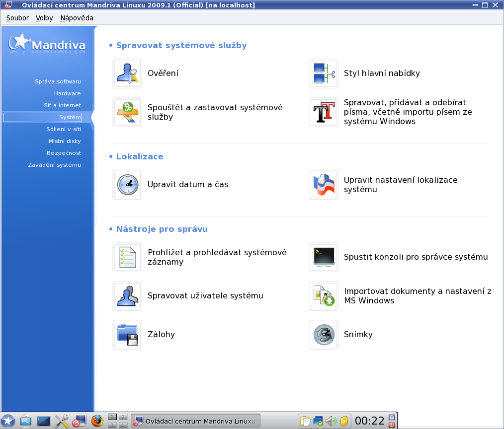Image resolution: width=504 pixels, height=429 pixels.
Task: Select Zavádění systému in sidebar
Action: 54,165
